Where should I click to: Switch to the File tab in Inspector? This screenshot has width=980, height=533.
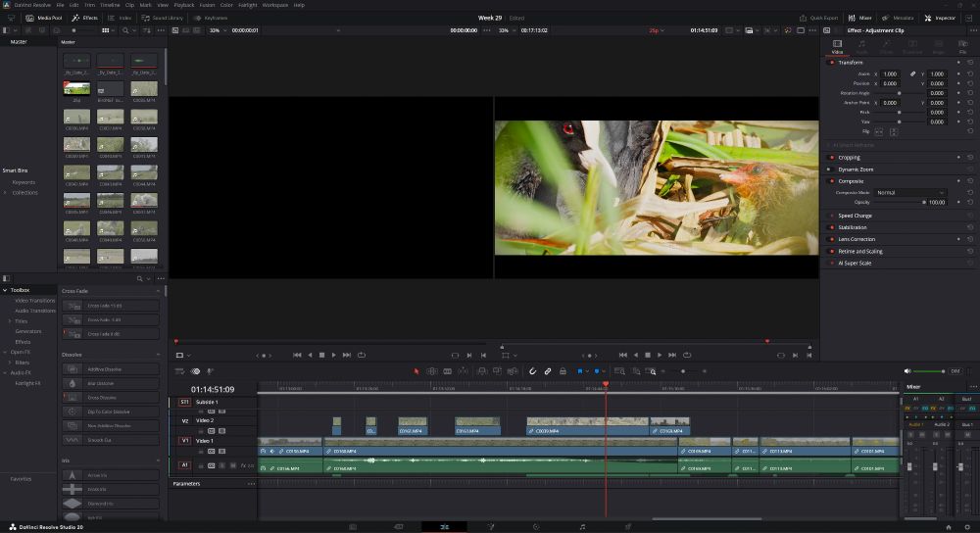[962, 46]
